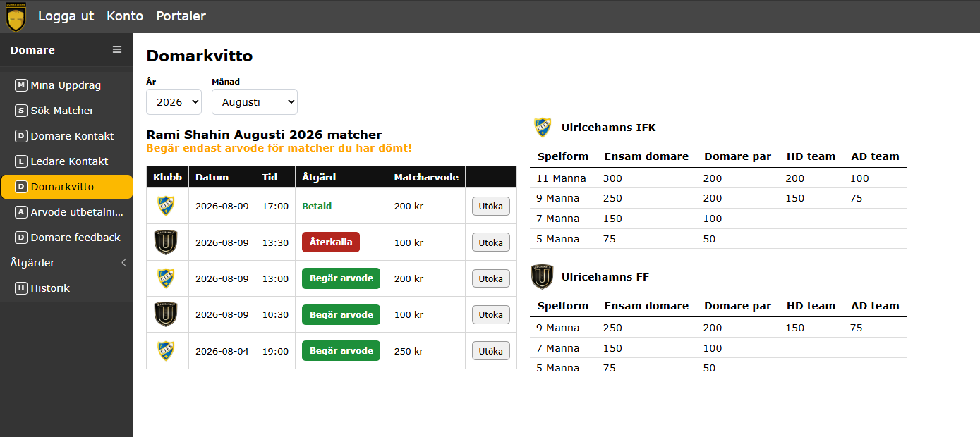The image size is (980, 437).
Task: Open Domare feedback page
Action: tap(66, 238)
